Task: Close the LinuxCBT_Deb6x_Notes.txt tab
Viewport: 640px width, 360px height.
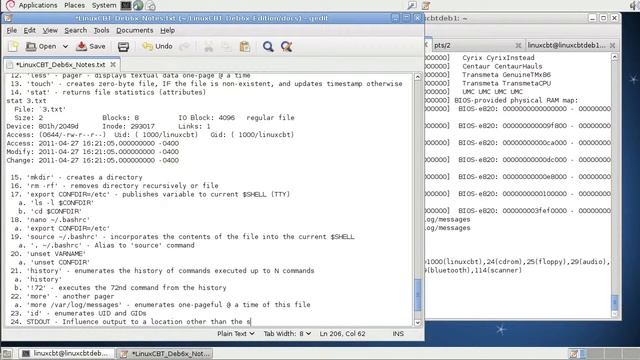Action: tap(113, 64)
